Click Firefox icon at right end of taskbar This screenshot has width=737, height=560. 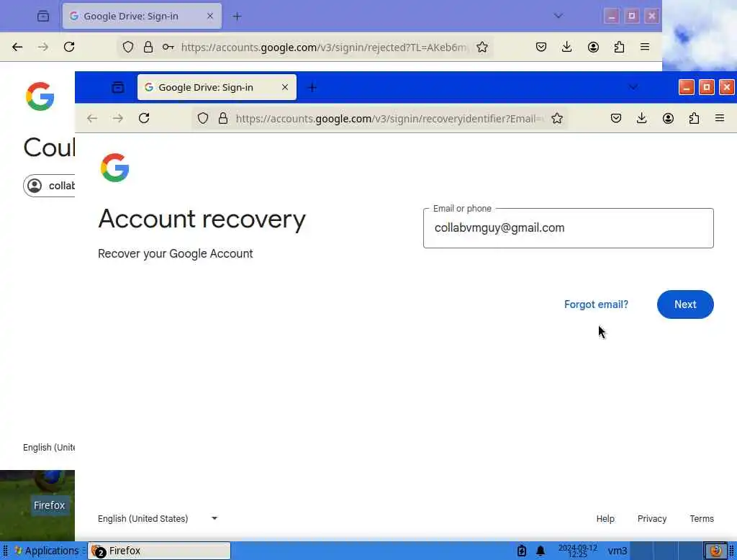click(715, 551)
